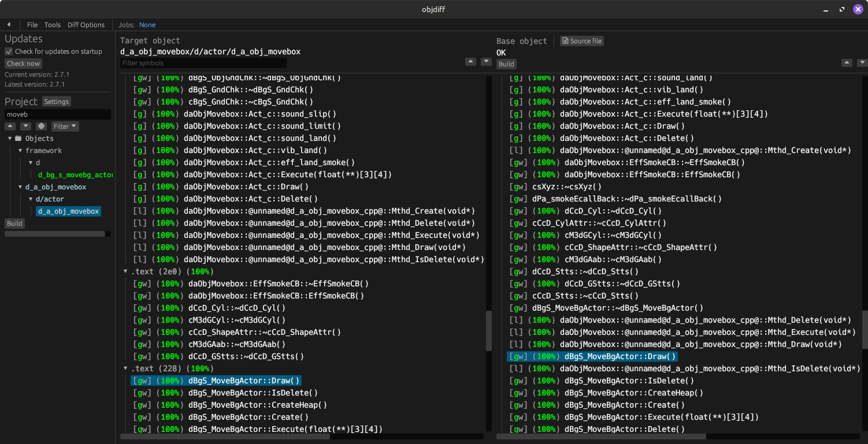The width and height of the screenshot is (868, 444).
Task: Select target symbol Act_c::sound_limit()
Action: click(x=237, y=126)
